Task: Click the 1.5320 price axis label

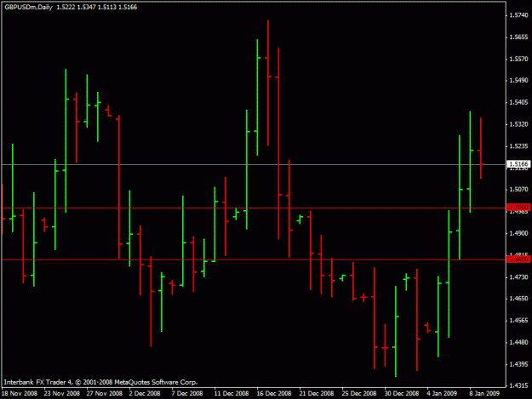Action: 519,124
